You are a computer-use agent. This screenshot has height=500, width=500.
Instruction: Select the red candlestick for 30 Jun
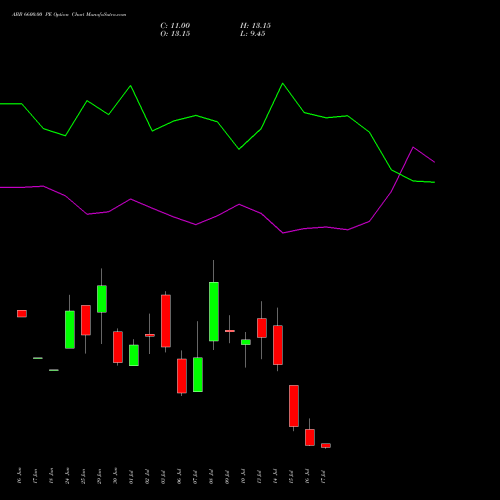pos(118,347)
